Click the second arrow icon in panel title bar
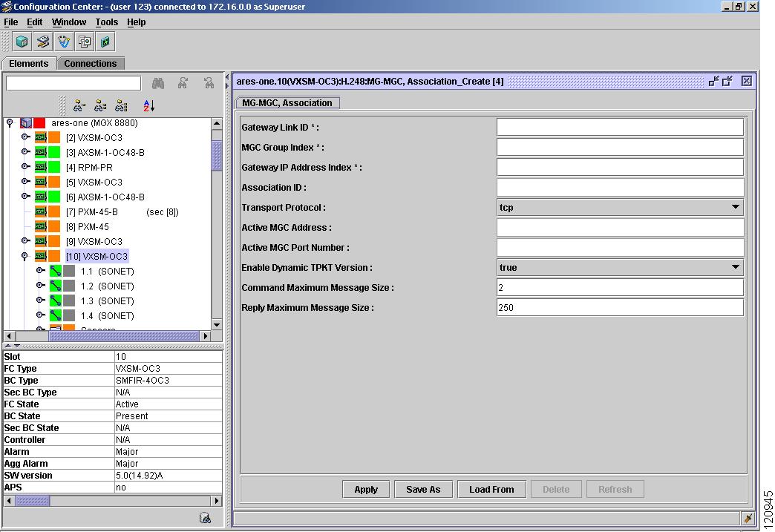Screen dimensions: 775x532 (x=727, y=81)
